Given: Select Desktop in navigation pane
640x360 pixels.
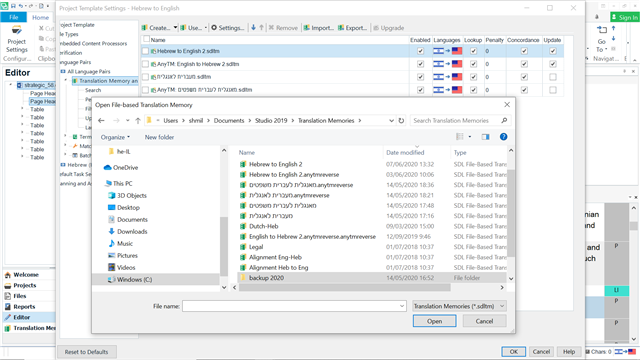Looking at the screenshot, I should pyautogui.click(x=124, y=207).
